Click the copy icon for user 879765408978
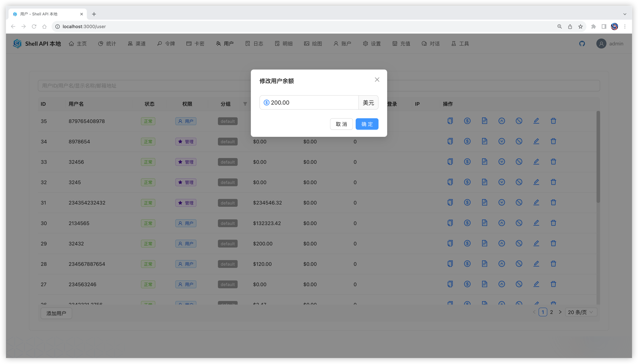This screenshot has height=364, width=638. (x=450, y=121)
